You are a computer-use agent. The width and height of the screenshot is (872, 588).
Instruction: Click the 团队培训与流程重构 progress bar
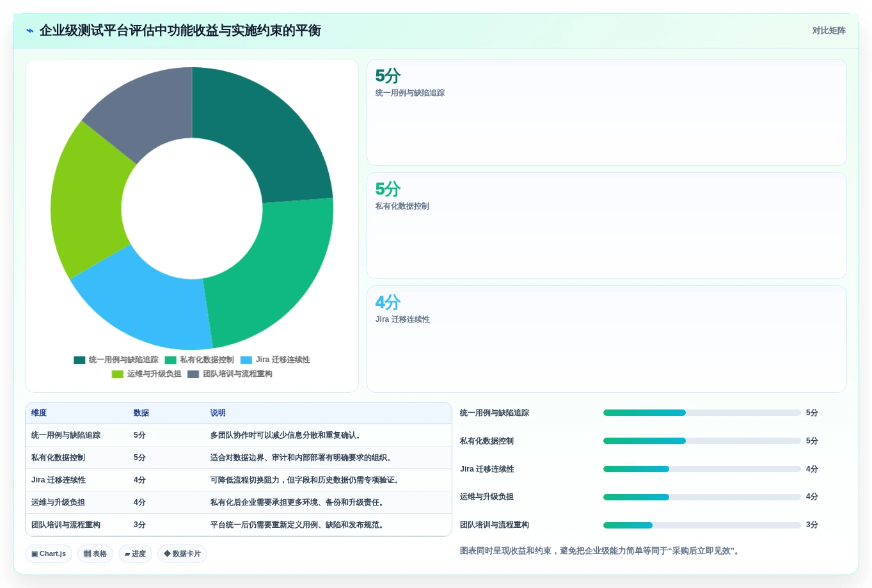click(x=702, y=525)
